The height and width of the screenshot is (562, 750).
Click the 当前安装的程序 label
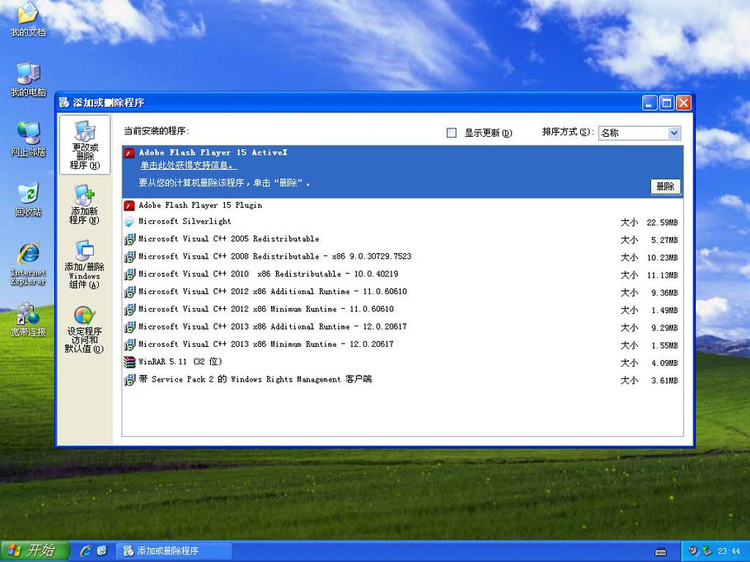coord(157,131)
